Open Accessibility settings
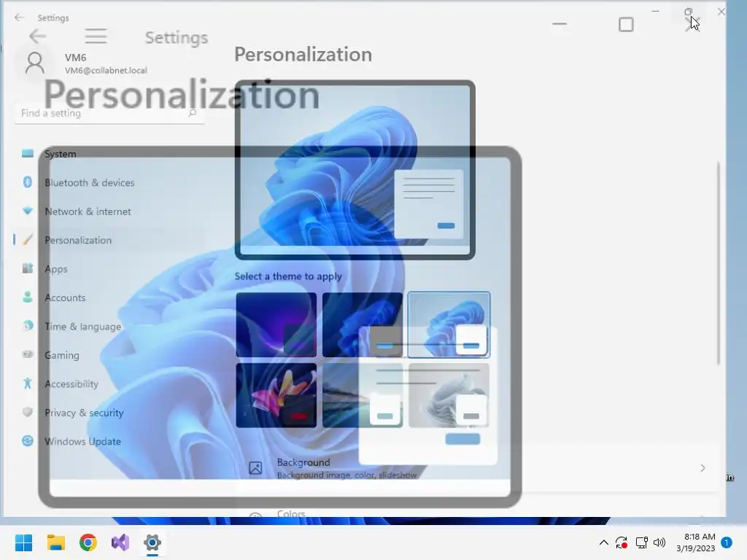 (x=109, y=384)
